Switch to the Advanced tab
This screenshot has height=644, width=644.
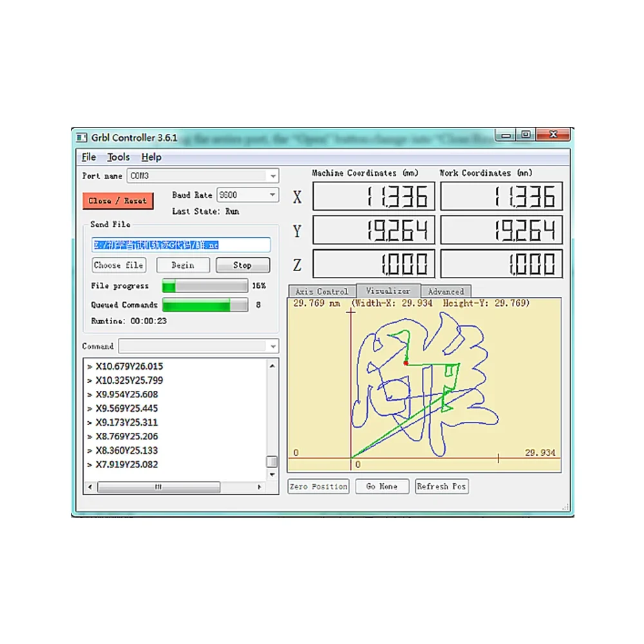tap(446, 292)
